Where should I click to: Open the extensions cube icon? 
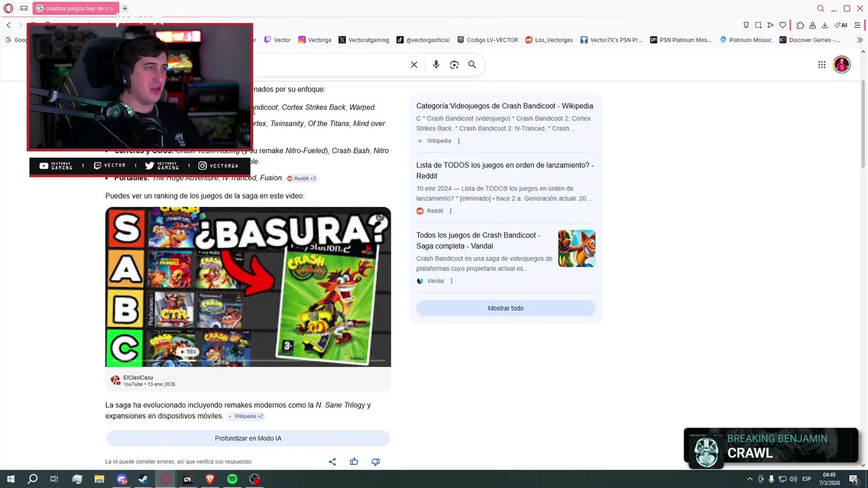tap(800, 26)
